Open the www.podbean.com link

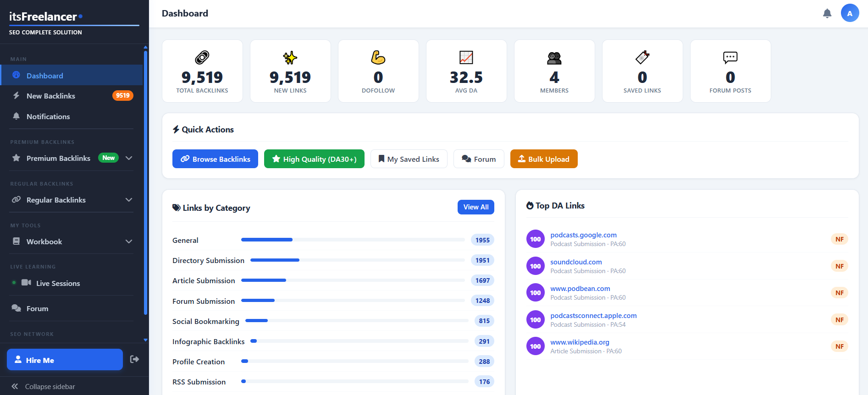[x=580, y=289]
